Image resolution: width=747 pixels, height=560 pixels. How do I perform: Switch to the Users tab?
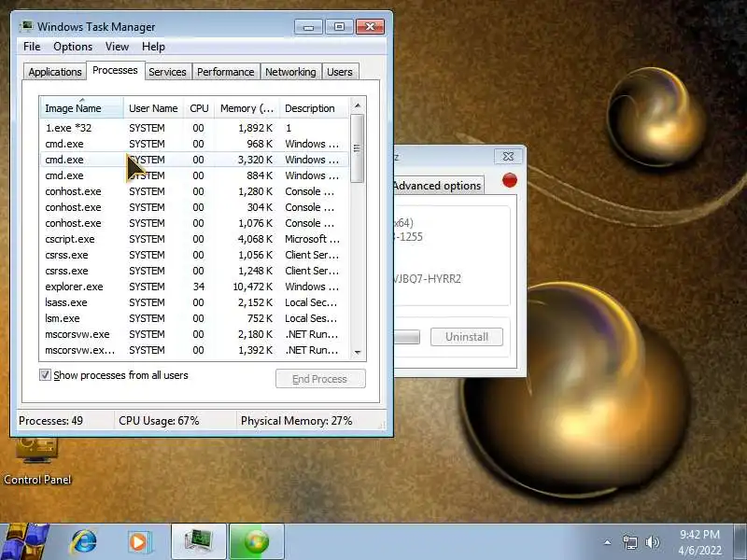coord(340,72)
